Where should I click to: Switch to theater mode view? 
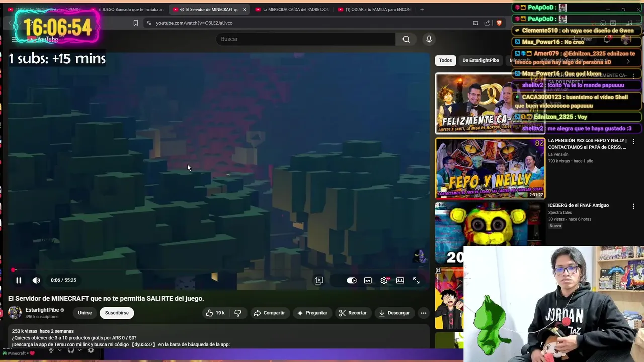pos(400,280)
